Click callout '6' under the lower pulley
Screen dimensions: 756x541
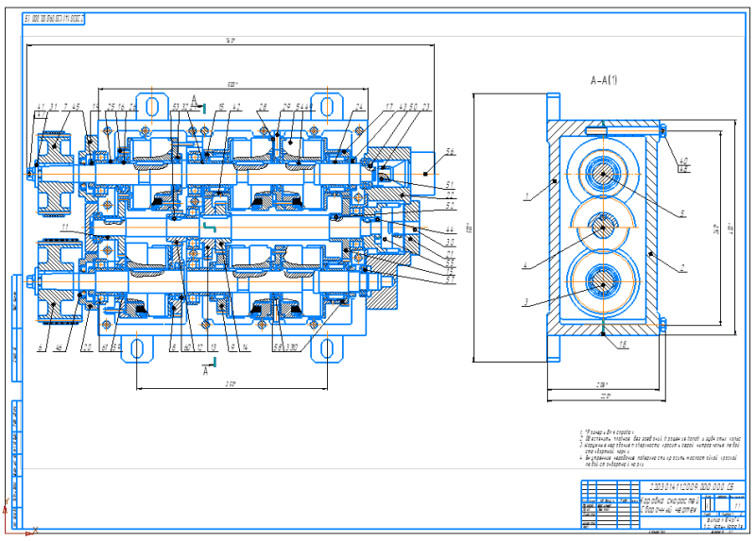[x=42, y=347]
